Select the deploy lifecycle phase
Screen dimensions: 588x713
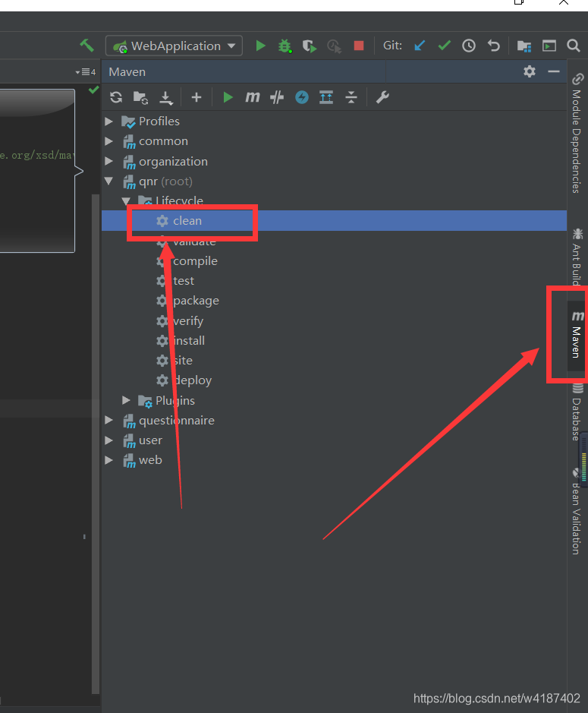pos(334,380)
